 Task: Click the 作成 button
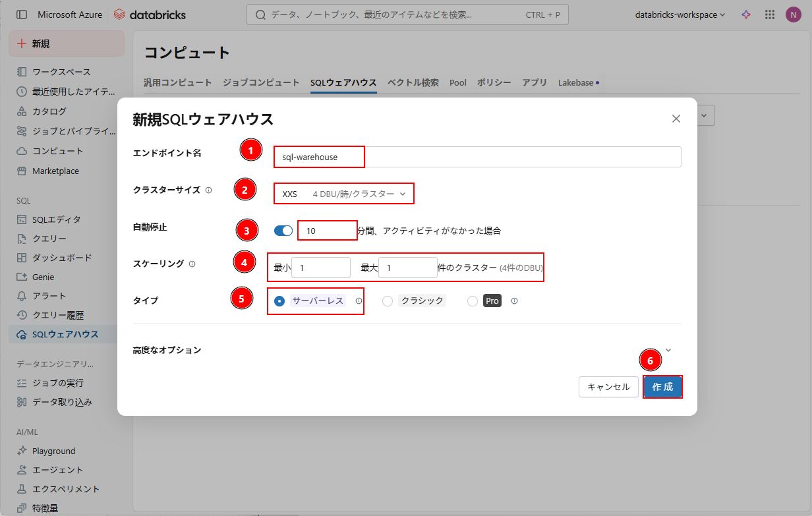[x=662, y=387]
